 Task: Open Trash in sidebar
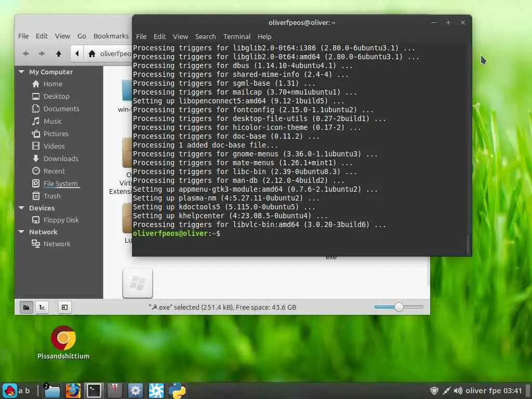pyautogui.click(x=51, y=196)
